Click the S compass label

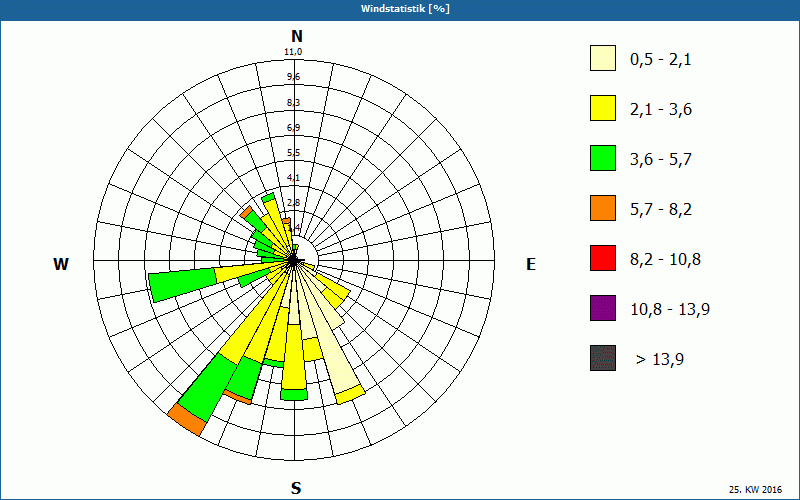pos(296,488)
